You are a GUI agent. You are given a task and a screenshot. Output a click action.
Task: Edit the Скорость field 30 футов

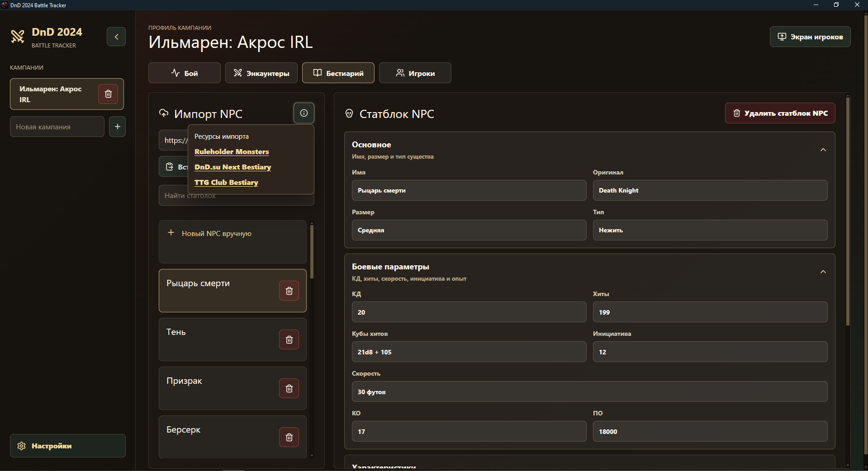tap(590, 391)
